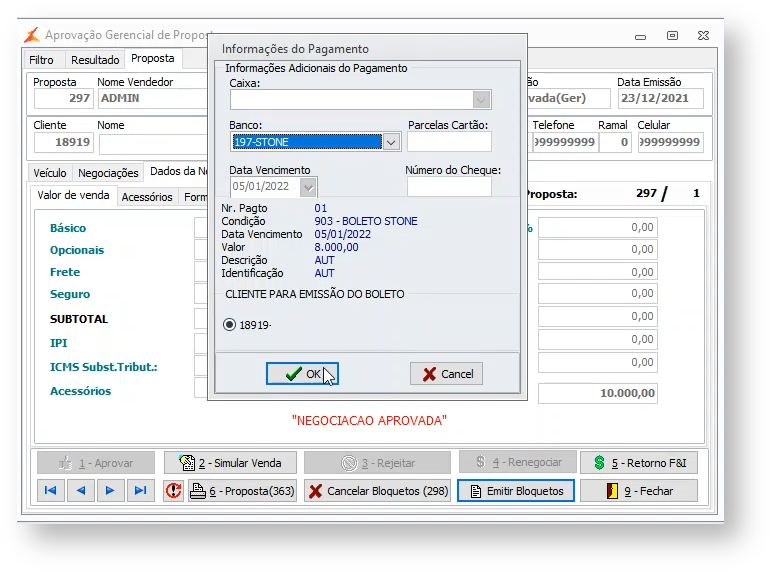The height and width of the screenshot is (572, 772).
Task: Close the Aprovação Gerencial window
Action: [704, 35]
